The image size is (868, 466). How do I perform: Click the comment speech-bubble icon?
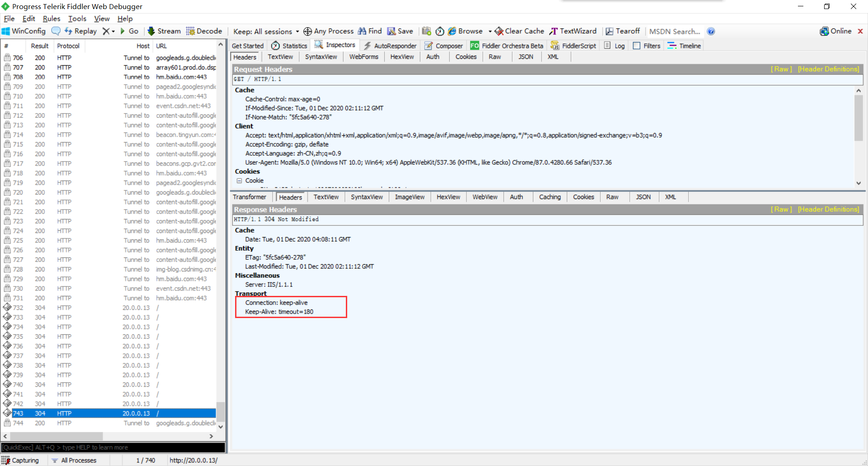[x=56, y=31]
